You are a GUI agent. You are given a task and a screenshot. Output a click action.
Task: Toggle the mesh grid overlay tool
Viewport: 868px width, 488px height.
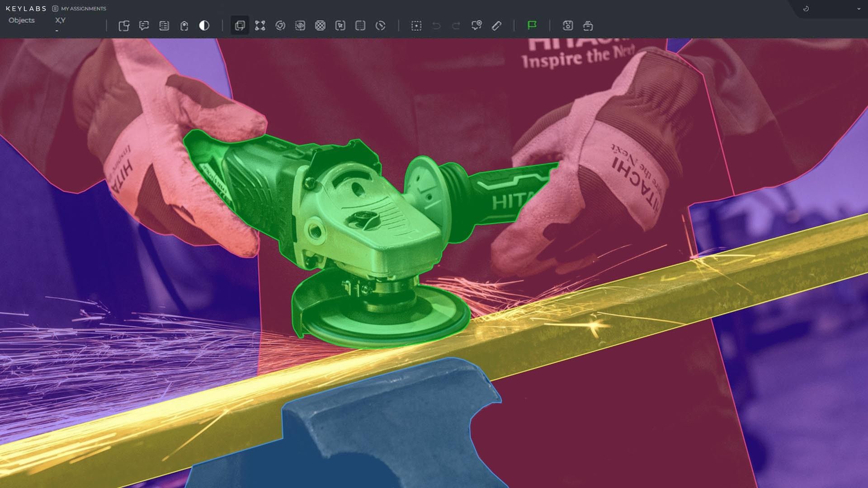pyautogui.click(x=320, y=26)
